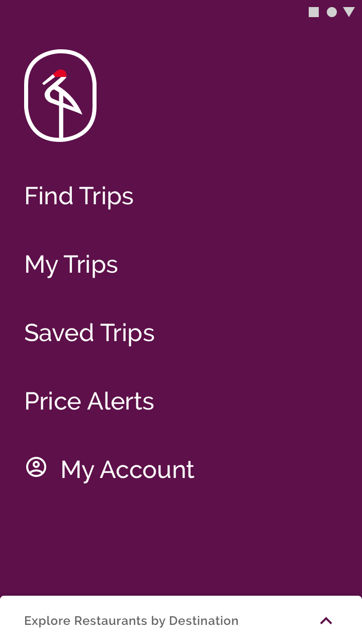Image resolution: width=362 pixels, height=644 pixels.
Task: Tap the word Account in My Account
Action: (147, 470)
